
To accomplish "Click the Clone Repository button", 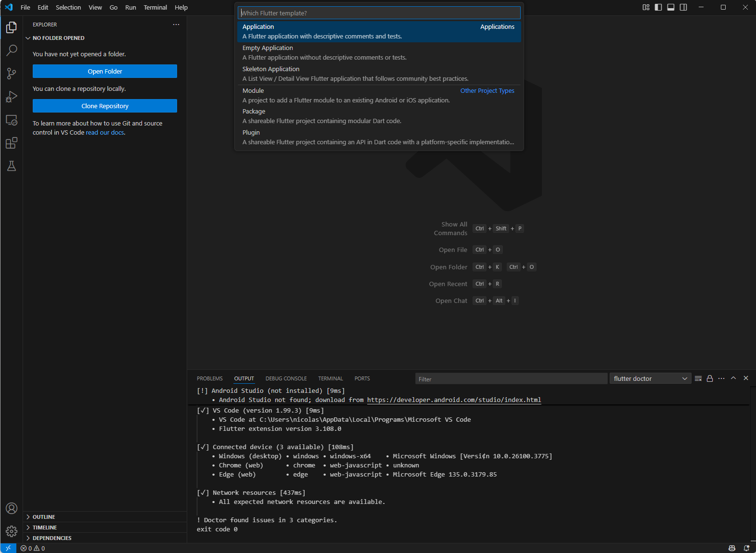I will (x=105, y=106).
